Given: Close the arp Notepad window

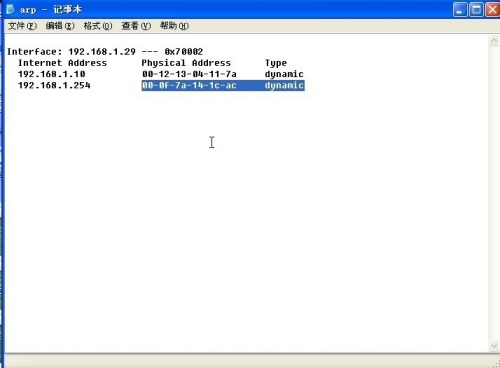Looking at the screenshot, I should (x=492, y=9).
